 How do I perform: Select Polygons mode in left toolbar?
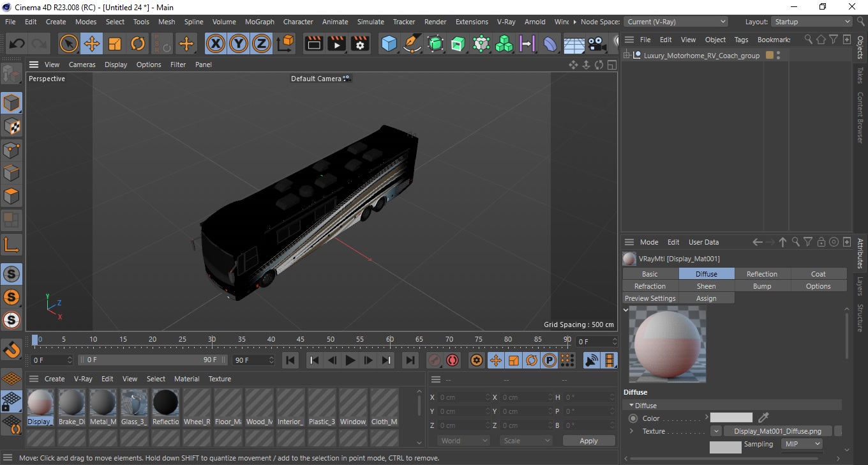[x=11, y=196]
